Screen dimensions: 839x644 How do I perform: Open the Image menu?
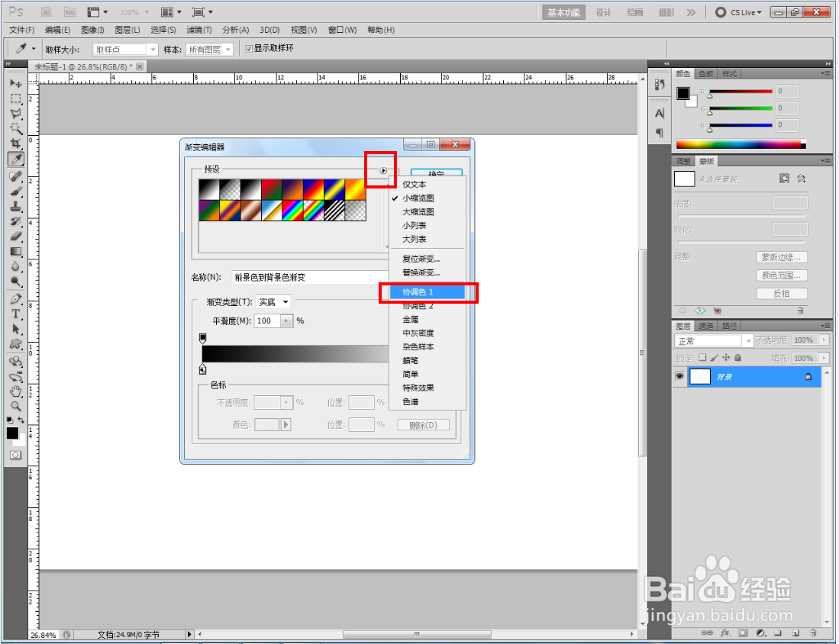pyautogui.click(x=92, y=30)
